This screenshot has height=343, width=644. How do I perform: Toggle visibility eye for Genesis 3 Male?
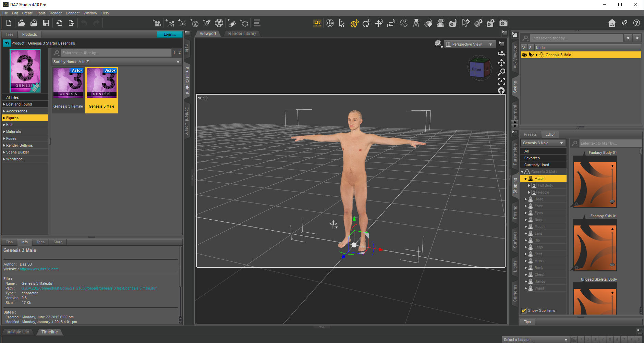524,55
